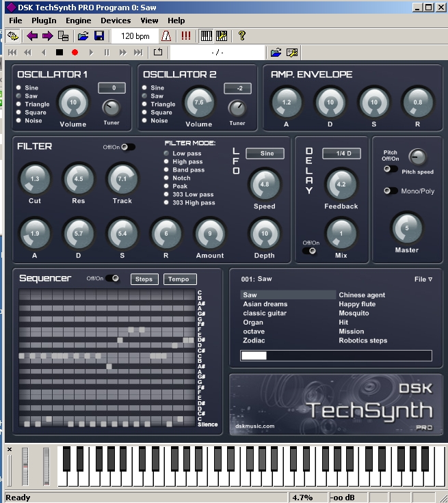This screenshot has width=448, height=503.
Task: Click the Oscillator 1 Volume knob
Action: pyautogui.click(x=73, y=103)
